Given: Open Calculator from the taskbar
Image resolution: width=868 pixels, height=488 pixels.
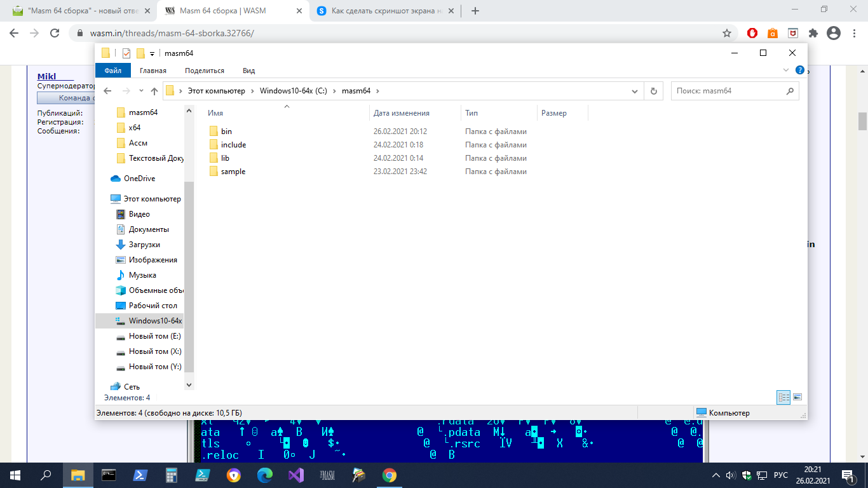Looking at the screenshot, I should 171,475.
